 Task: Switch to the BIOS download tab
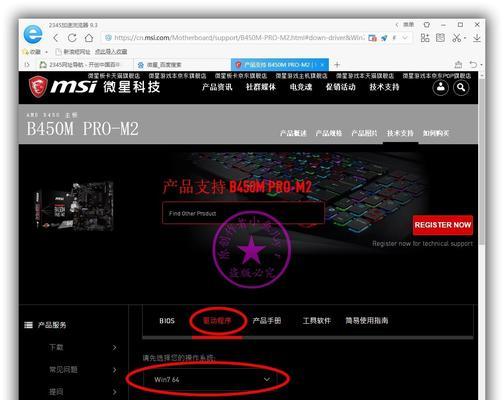[x=167, y=321]
